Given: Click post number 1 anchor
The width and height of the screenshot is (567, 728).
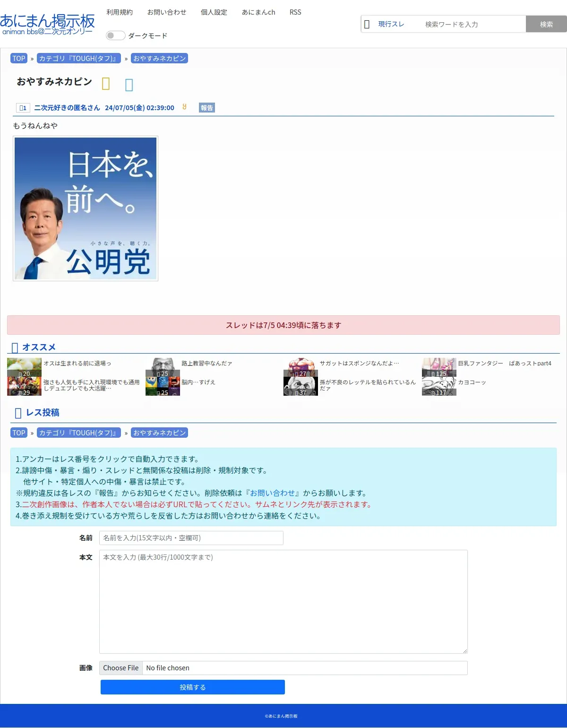Looking at the screenshot, I should 23,108.
